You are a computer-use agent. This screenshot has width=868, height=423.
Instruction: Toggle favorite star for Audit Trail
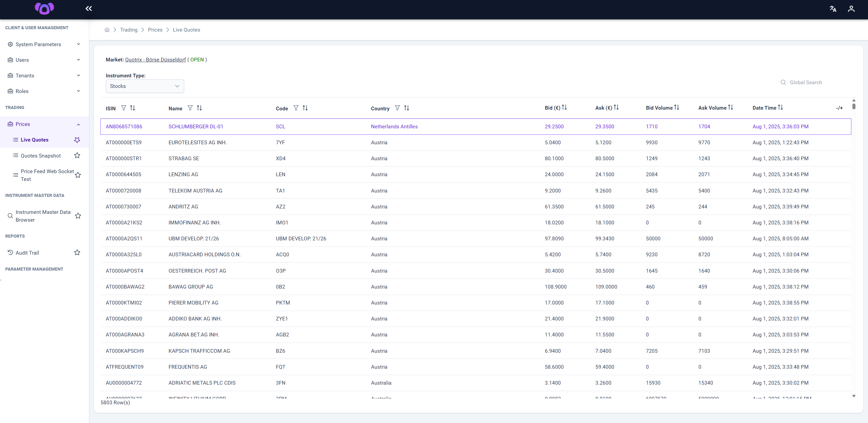pyautogui.click(x=77, y=253)
